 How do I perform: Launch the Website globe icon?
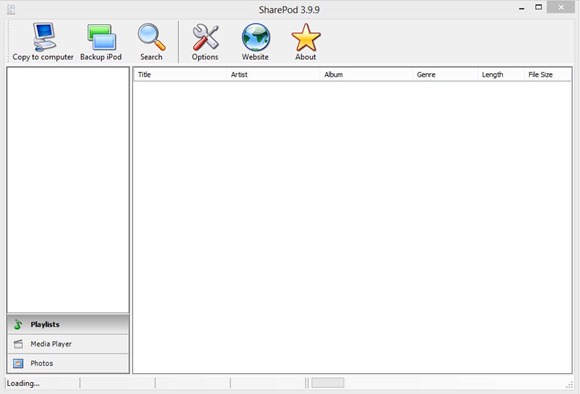click(255, 42)
